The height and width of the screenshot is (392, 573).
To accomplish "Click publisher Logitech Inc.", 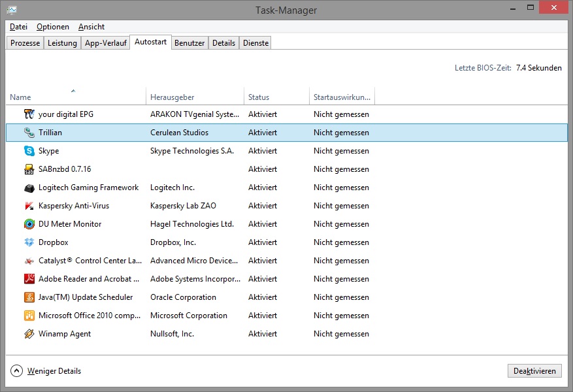I will (172, 188).
